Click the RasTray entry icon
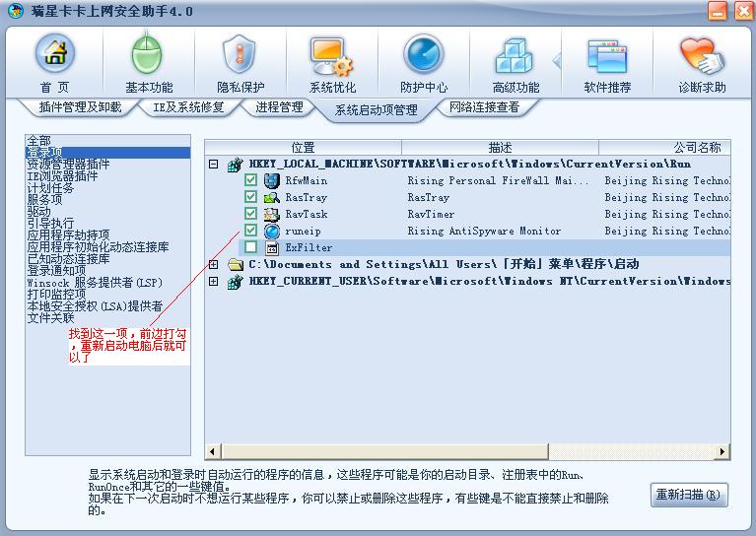Image resolution: width=756 pixels, height=536 pixels. tap(272, 197)
